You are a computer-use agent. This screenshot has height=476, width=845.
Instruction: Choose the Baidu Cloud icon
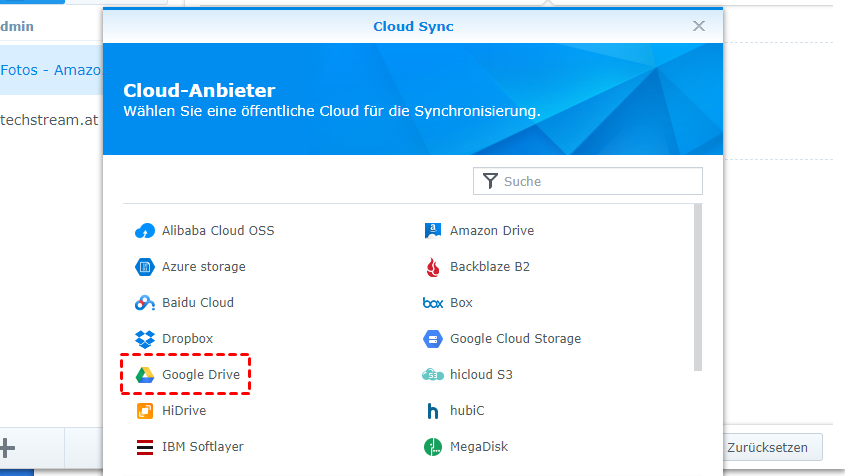145,303
